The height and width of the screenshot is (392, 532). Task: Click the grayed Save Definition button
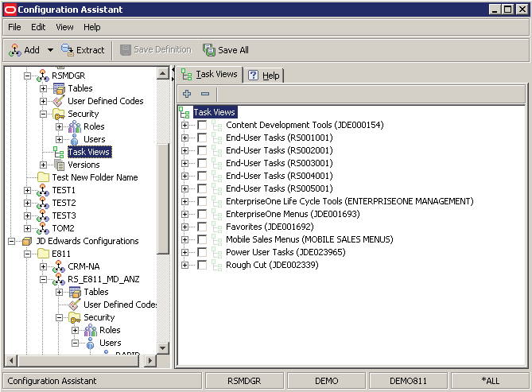tap(156, 50)
